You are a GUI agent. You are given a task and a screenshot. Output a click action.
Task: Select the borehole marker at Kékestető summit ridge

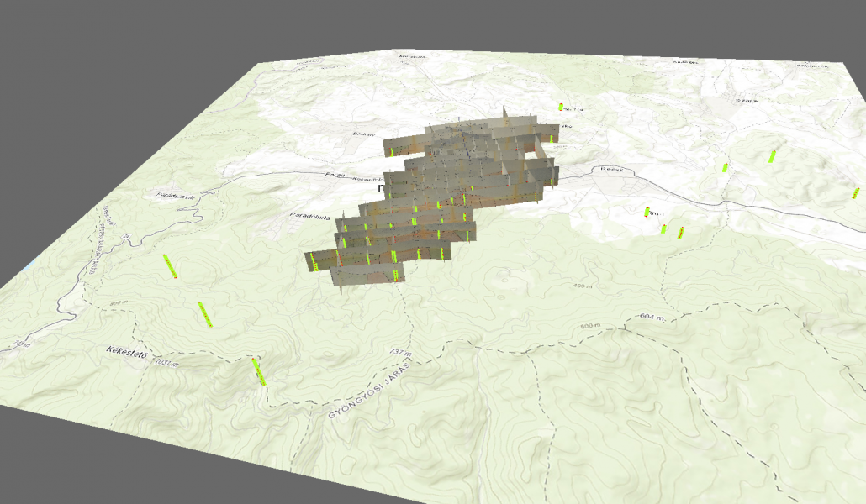pyautogui.click(x=259, y=371)
